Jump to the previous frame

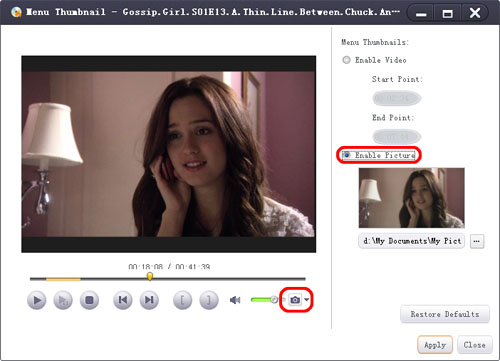(123, 300)
